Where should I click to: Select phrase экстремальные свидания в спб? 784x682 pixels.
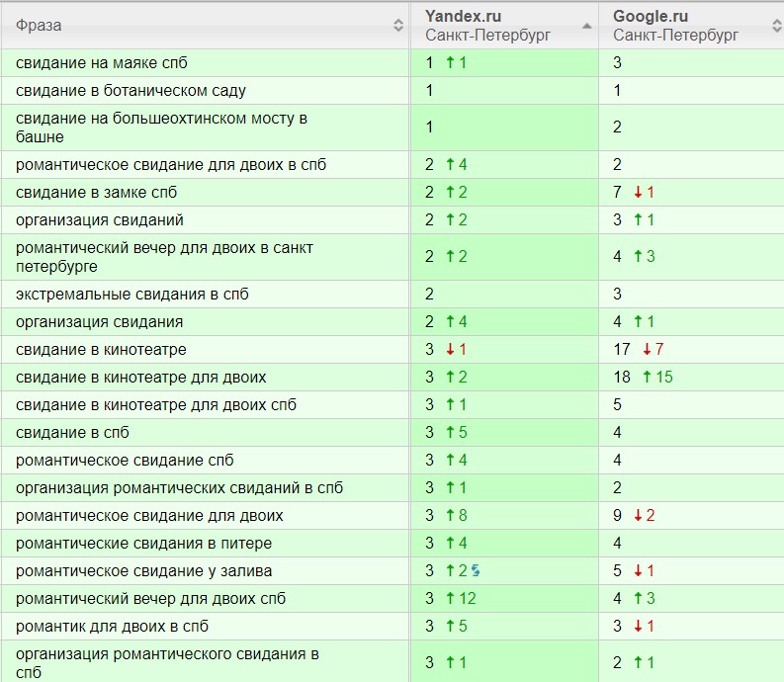pyautogui.click(x=131, y=295)
